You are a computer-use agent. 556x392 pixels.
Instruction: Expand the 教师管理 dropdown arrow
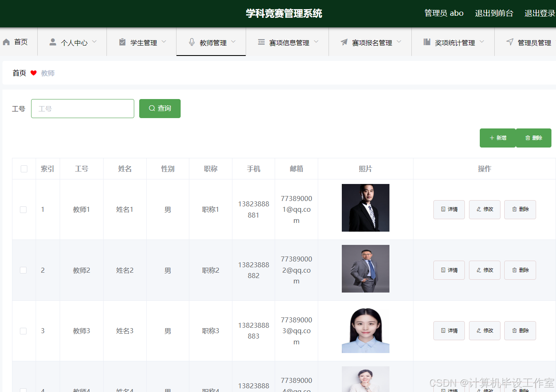(x=233, y=42)
